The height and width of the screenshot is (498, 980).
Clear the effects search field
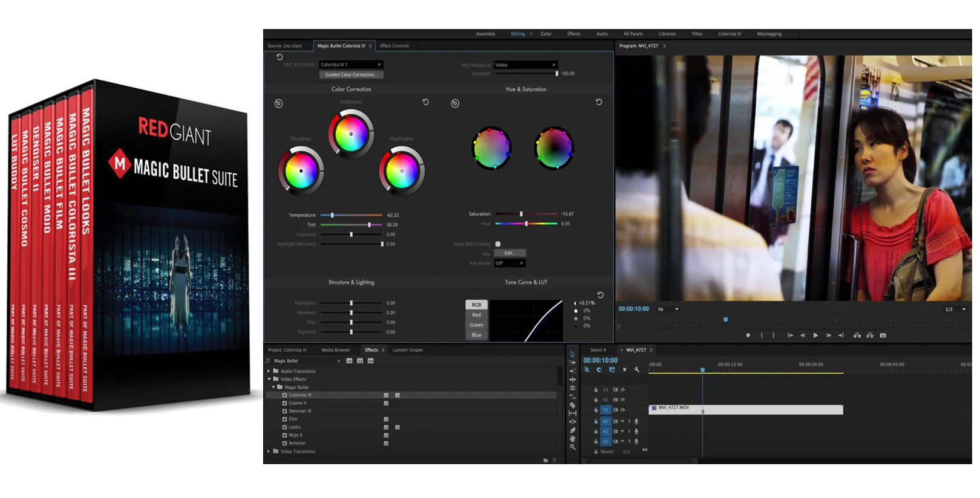coord(339,361)
